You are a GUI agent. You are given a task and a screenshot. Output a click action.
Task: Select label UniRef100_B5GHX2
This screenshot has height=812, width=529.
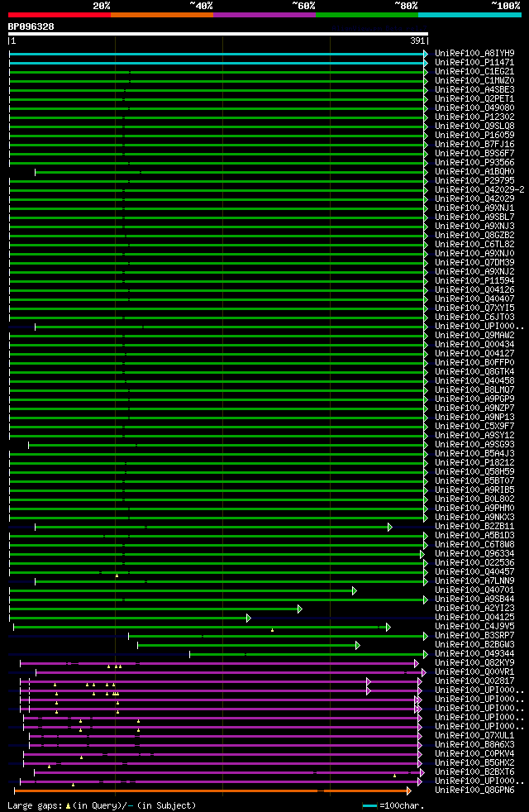point(474,763)
